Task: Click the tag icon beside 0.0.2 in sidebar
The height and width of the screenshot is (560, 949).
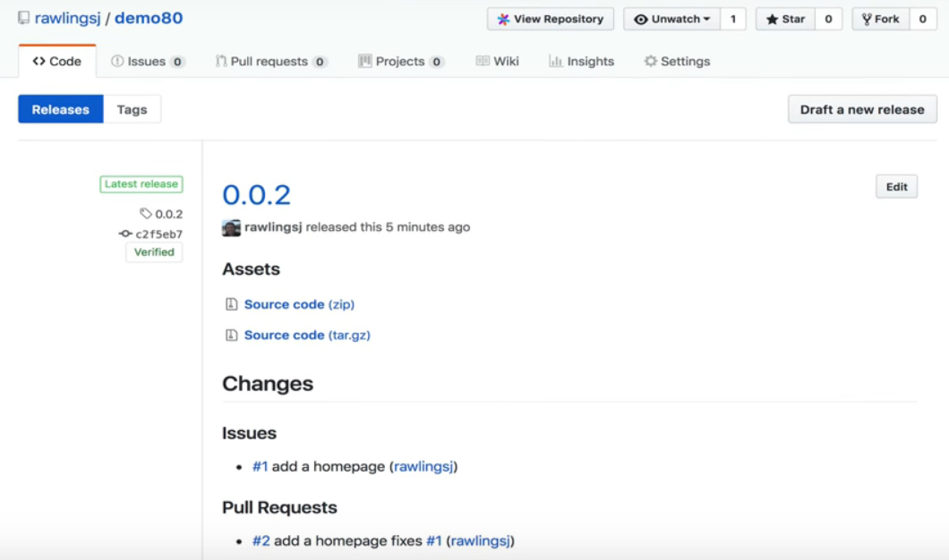Action: (145, 214)
